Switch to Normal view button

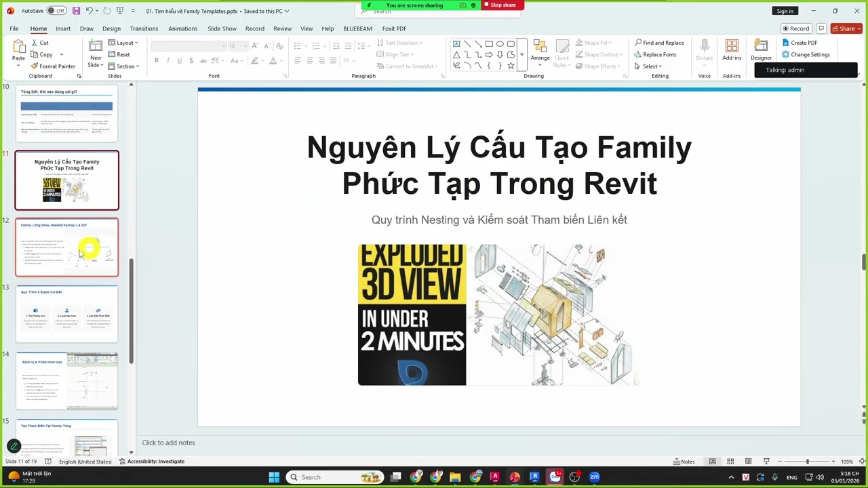pos(712,462)
